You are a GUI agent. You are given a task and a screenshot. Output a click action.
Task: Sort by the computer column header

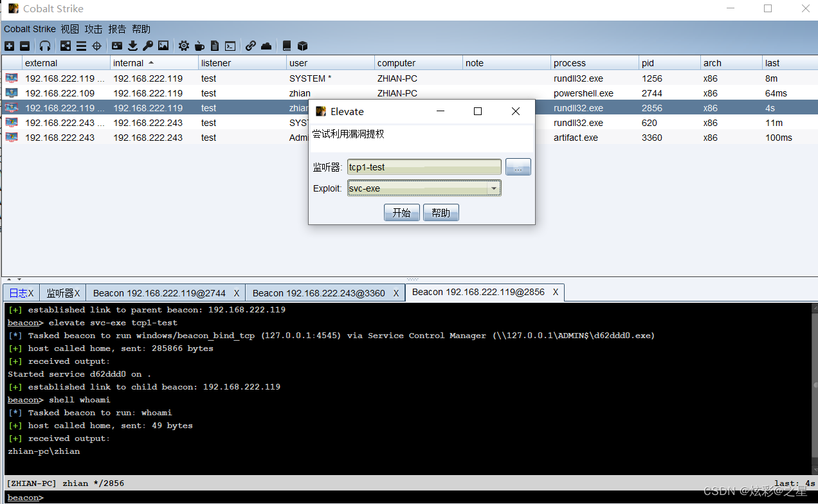(419, 63)
